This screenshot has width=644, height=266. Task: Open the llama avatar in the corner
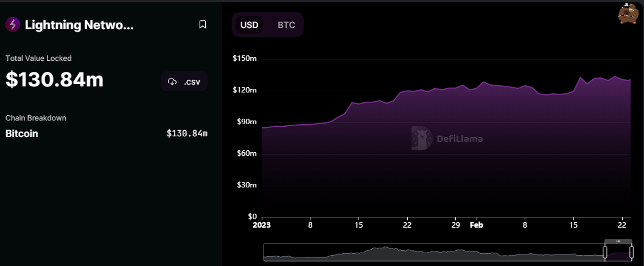point(627,13)
